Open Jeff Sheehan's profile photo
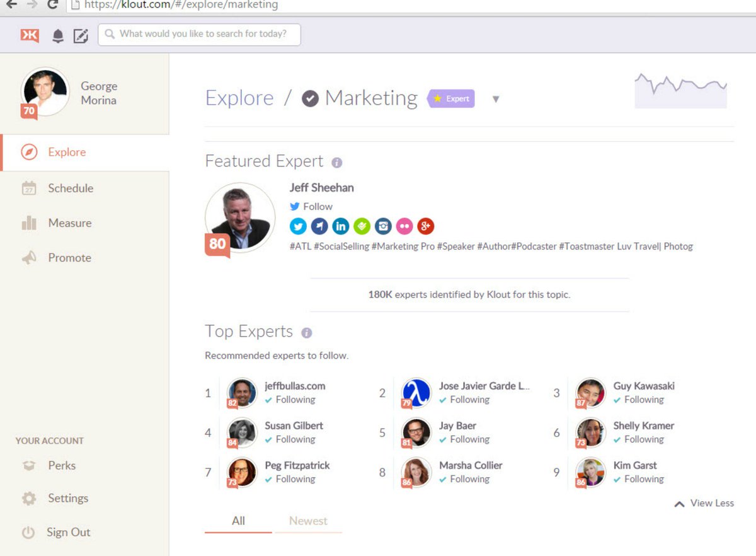Image resolution: width=756 pixels, height=556 pixels. point(240,218)
